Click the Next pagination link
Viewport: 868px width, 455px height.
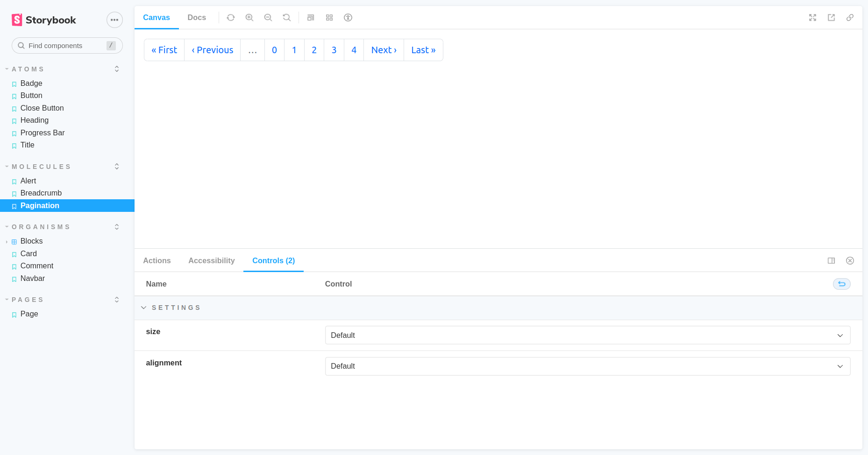tap(384, 50)
